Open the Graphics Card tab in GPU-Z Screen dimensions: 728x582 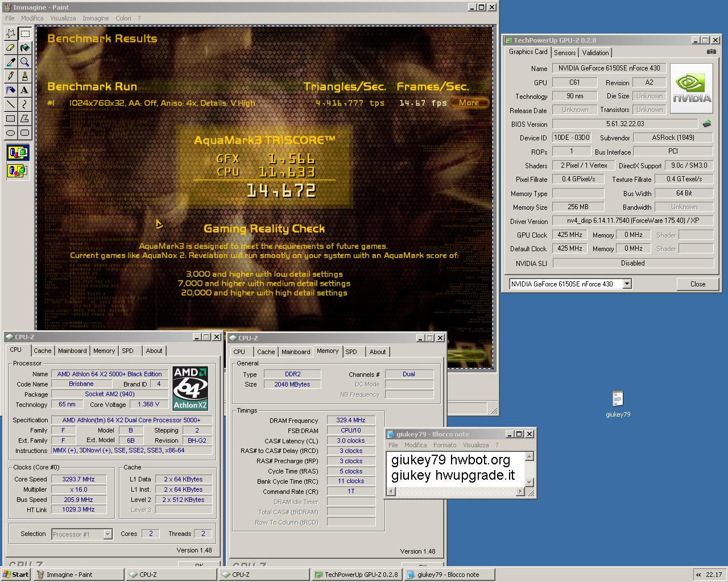click(x=528, y=52)
